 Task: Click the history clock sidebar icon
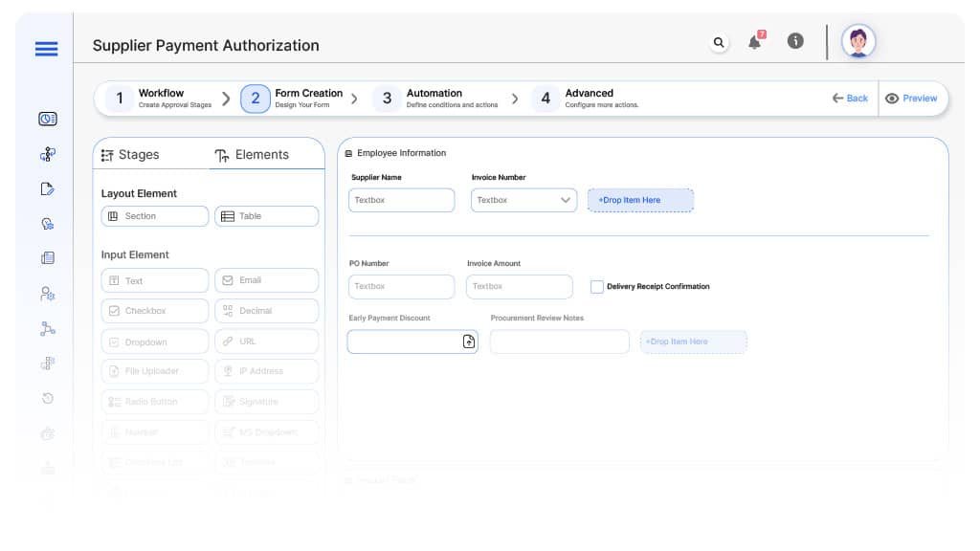click(48, 399)
